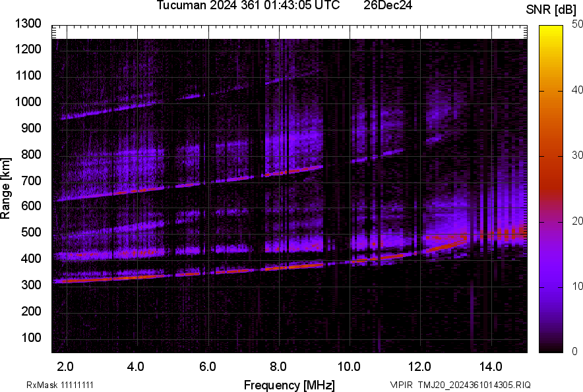Click the frequency tick label "10.0"
The height and width of the screenshot is (392, 583).
click(349, 367)
